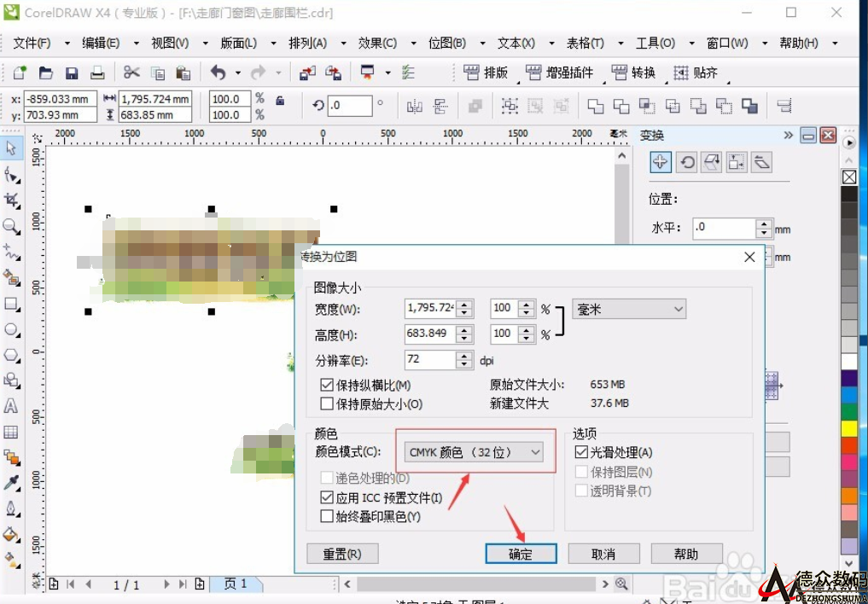Expand the 转换 toolbar menu
The width and height of the screenshot is (868, 604).
[x=634, y=73]
